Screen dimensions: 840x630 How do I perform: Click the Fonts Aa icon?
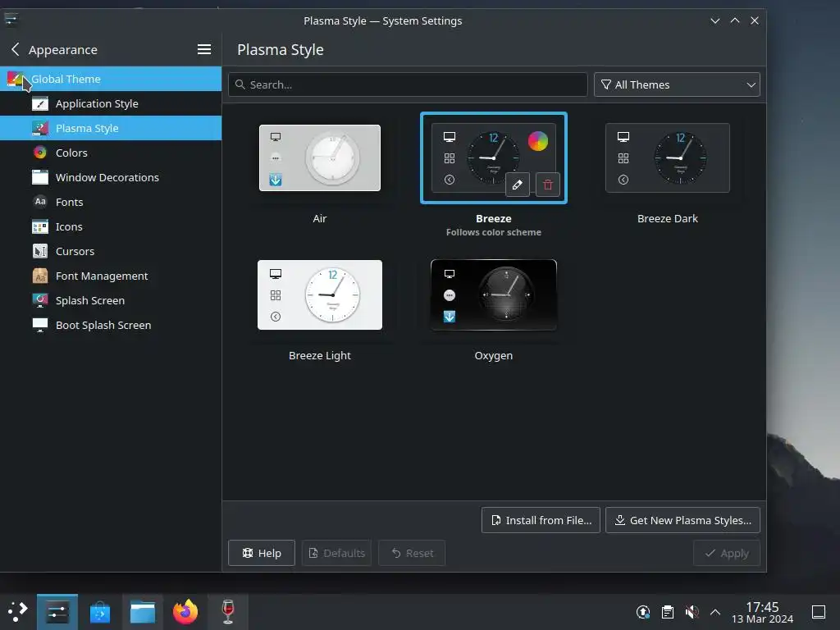tap(40, 202)
